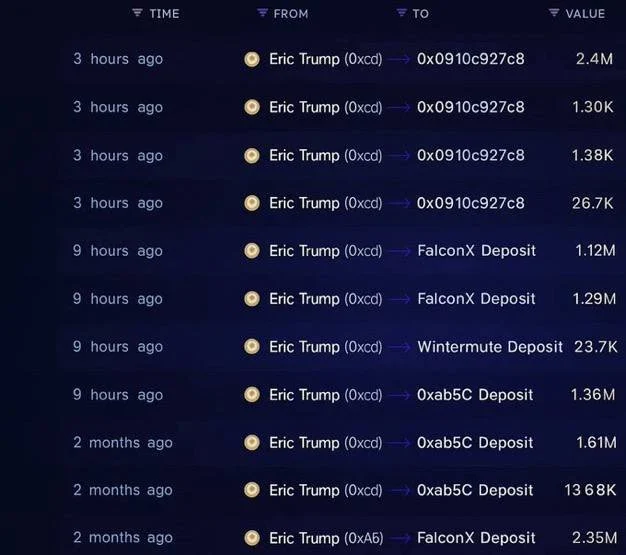Open FalconX Deposit link in the 1.29M row
The height and width of the screenshot is (555, 626).
click(x=476, y=299)
